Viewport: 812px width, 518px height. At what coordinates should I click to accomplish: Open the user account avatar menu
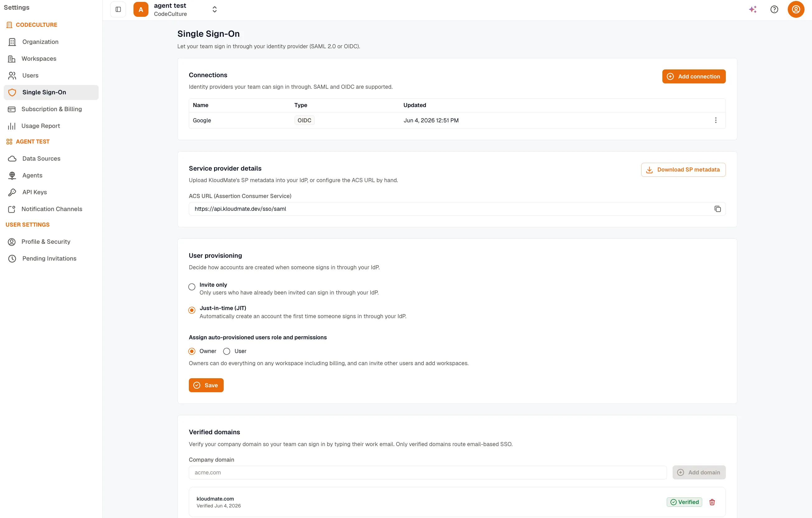(796, 9)
